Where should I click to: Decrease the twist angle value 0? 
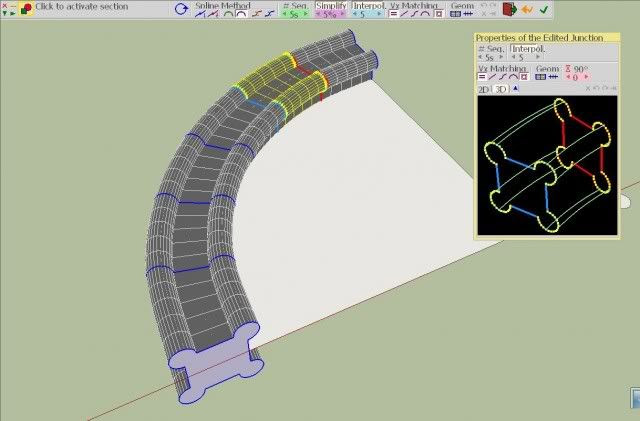[x=569, y=77]
